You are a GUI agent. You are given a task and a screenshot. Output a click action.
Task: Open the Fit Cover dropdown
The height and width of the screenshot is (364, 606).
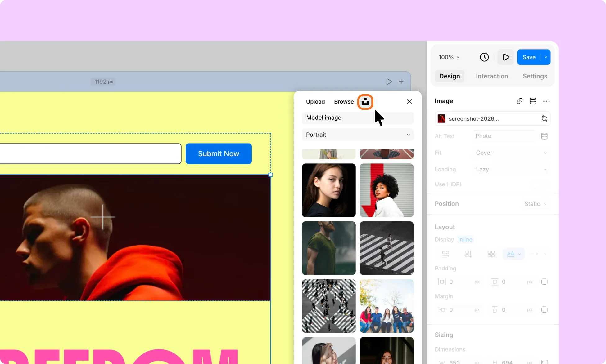(511, 153)
